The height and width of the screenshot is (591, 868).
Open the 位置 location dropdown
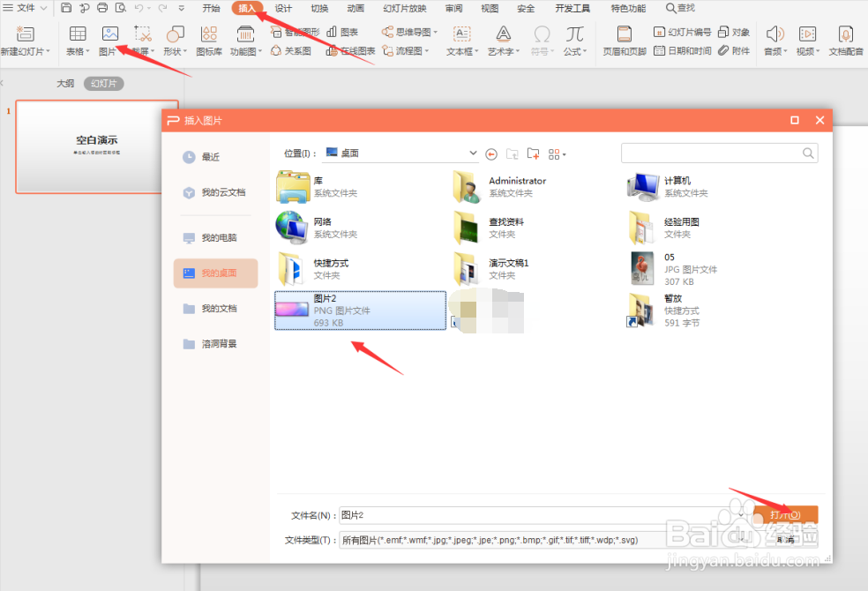(473, 153)
